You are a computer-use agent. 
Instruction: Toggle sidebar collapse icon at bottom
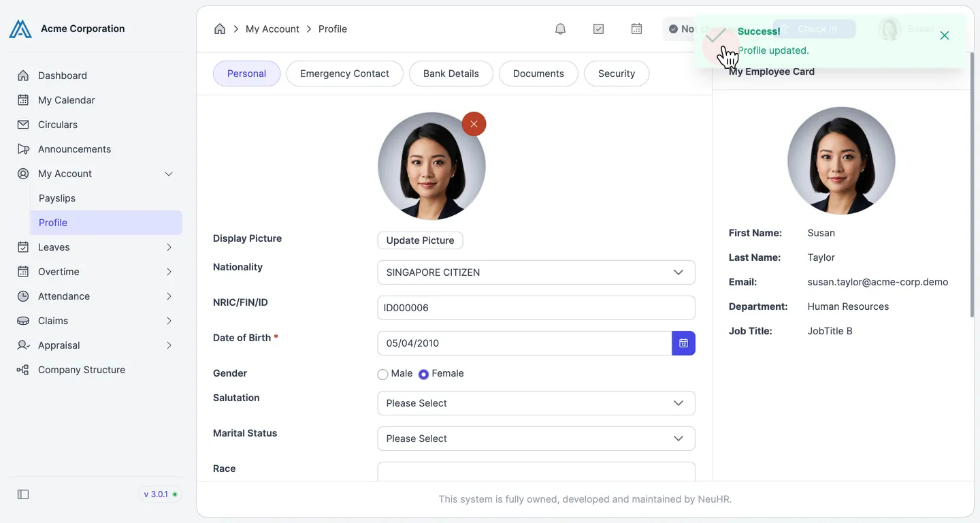[x=23, y=494]
